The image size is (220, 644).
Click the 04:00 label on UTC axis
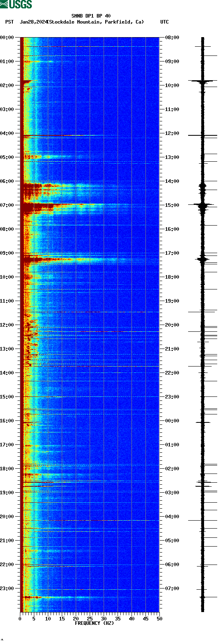(172, 517)
